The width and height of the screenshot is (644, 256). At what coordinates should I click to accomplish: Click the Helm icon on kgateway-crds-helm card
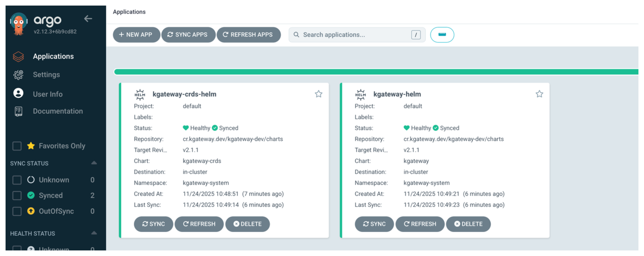point(140,95)
